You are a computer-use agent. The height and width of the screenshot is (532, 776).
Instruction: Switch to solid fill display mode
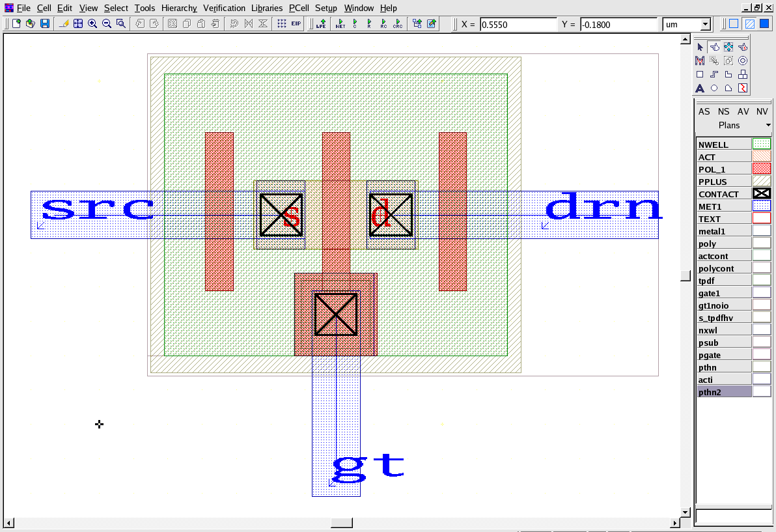point(764,24)
